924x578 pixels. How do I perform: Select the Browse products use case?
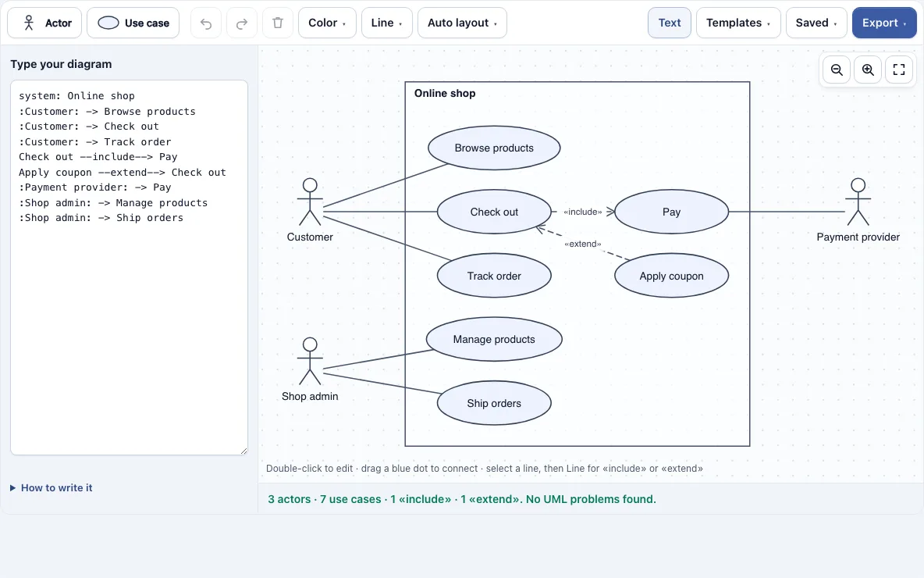(494, 148)
